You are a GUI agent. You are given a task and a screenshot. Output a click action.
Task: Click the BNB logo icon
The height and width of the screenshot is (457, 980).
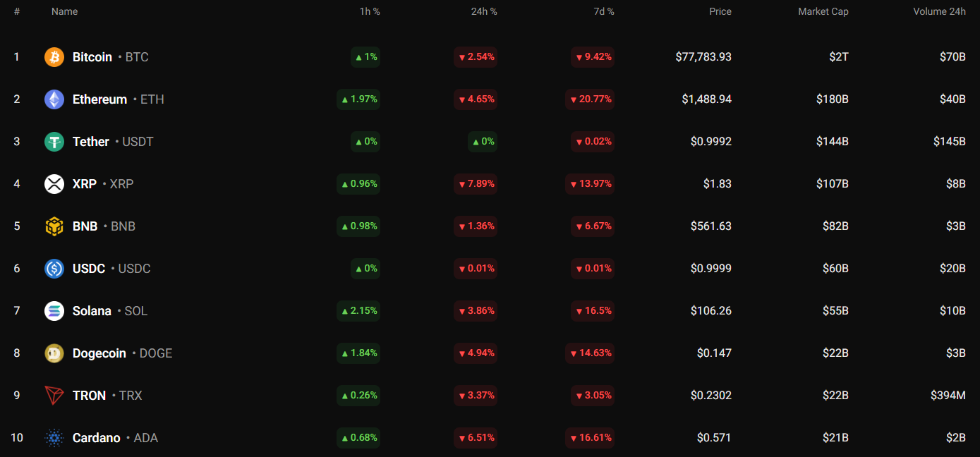click(x=54, y=226)
